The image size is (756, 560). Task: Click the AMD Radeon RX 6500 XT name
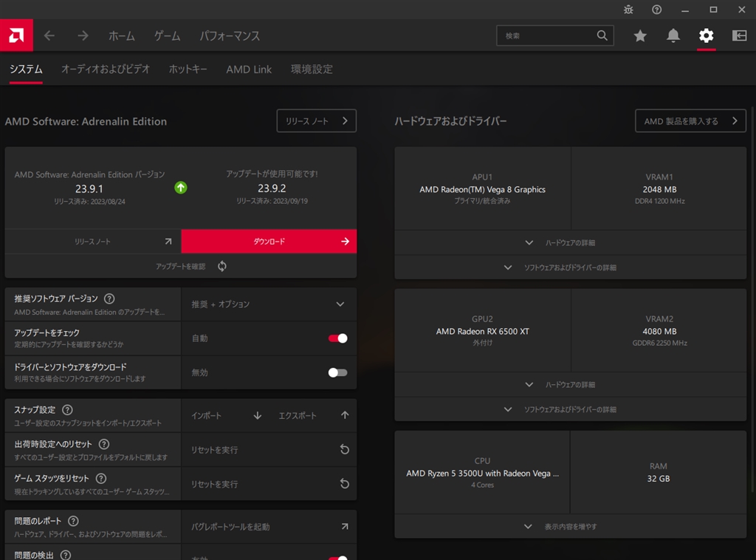(x=482, y=332)
